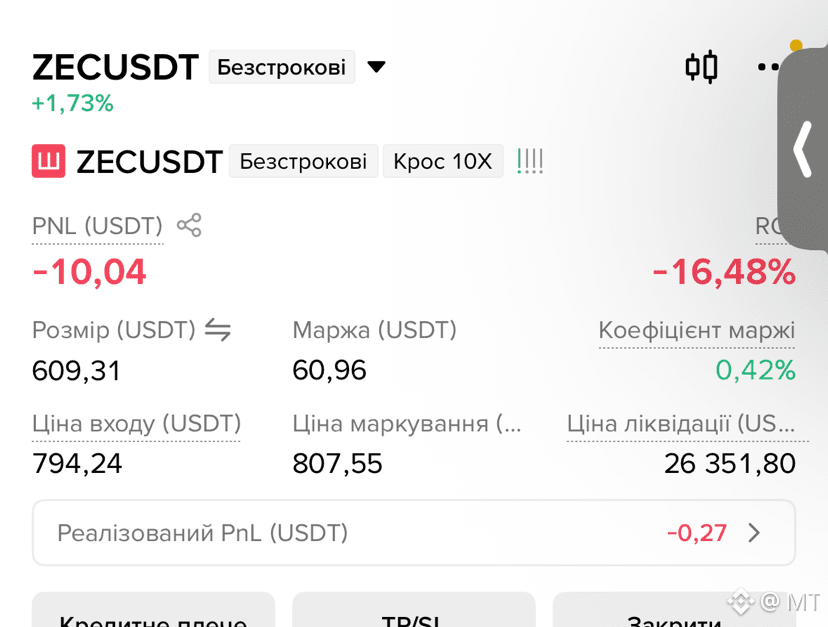Open the three-dot more options menu
Image resolution: width=828 pixels, height=627 pixels.
(x=768, y=67)
